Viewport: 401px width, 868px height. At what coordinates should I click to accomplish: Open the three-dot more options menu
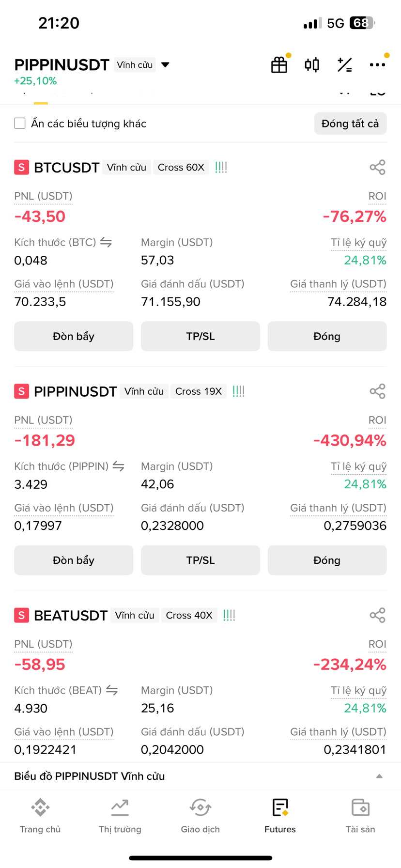377,64
